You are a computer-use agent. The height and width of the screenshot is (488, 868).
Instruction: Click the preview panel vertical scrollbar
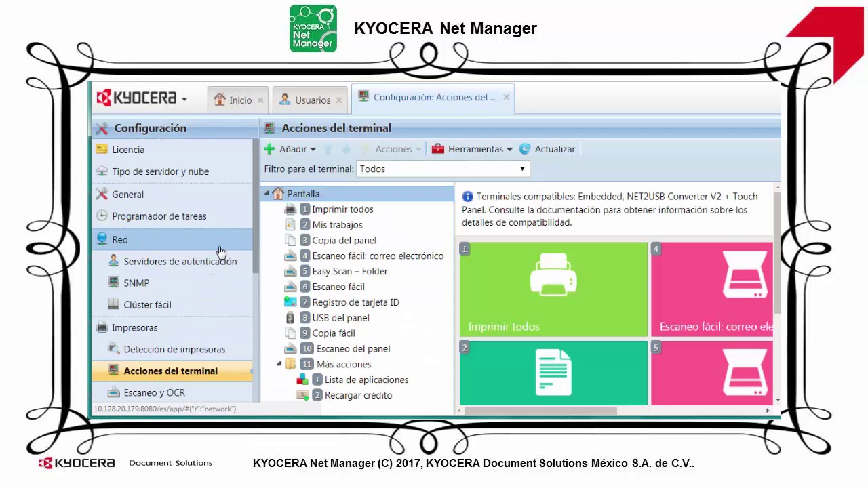777,253
